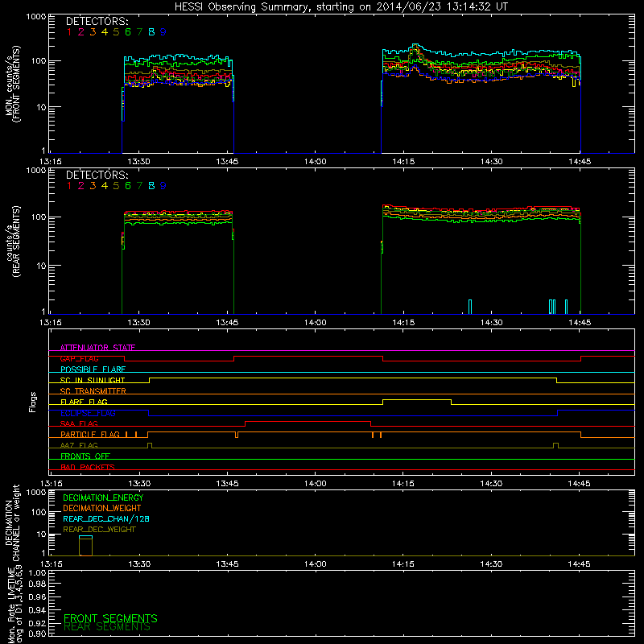Click orange detector 3 in the rear segments legend
The height and width of the screenshot is (644, 644).
coord(93,186)
